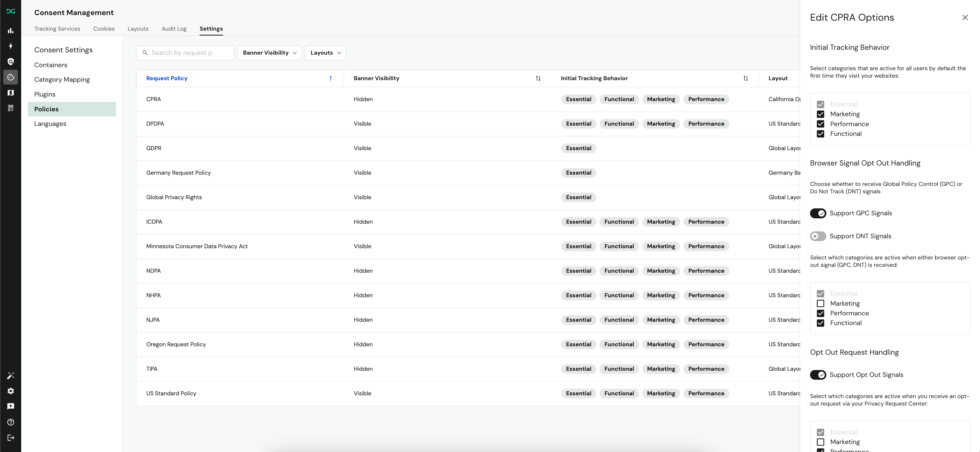The width and height of the screenshot is (980, 452).
Task: Toggle Support GPC Signals off
Action: [818, 213]
